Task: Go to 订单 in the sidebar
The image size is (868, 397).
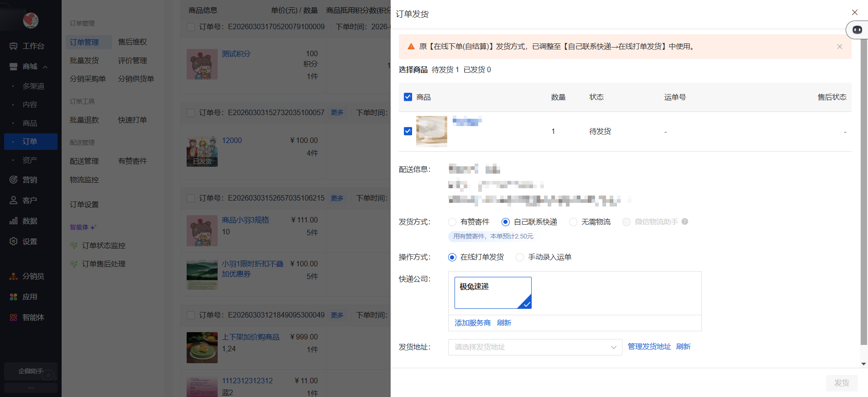Action: coord(31,142)
